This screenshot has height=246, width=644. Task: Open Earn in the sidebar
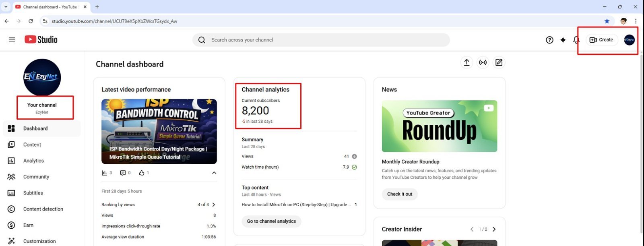coord(42,225)
